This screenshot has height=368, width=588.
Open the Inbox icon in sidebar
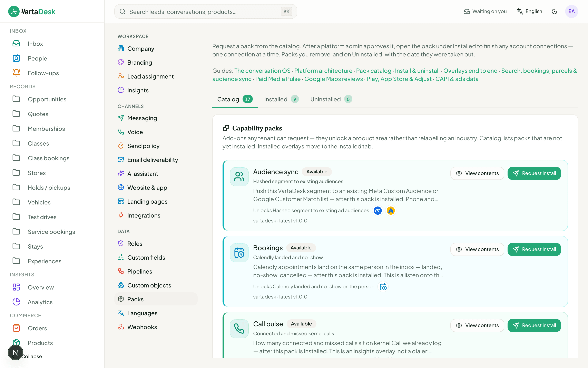coord(16,44)
